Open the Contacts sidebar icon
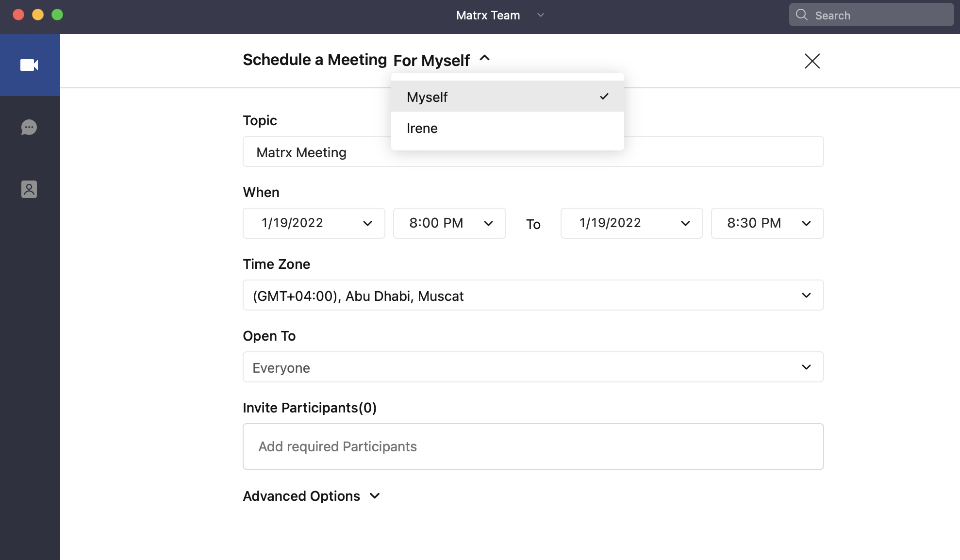 pyautogui.click(x=29, y=189)
